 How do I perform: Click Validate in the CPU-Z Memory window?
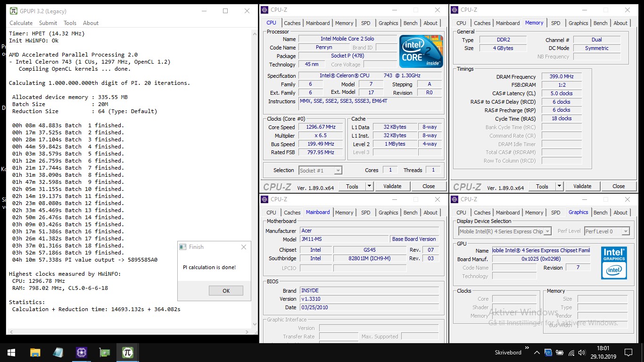click(582, 186)
